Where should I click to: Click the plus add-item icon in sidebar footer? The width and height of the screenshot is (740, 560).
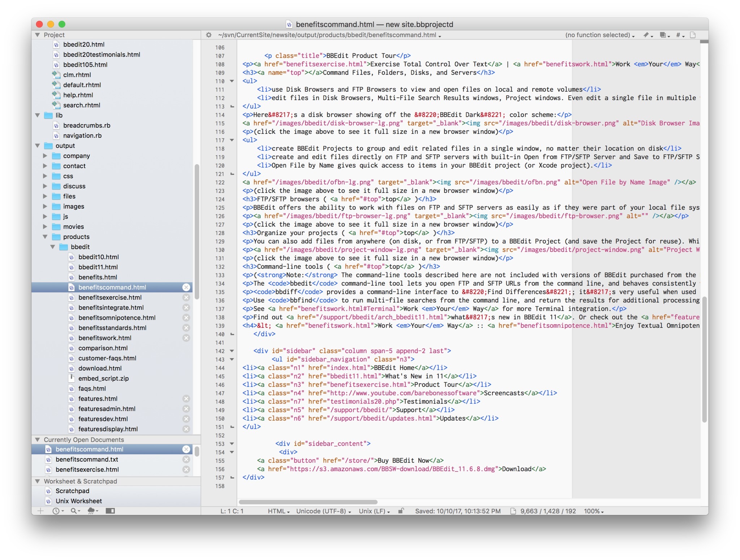point(40,511)
